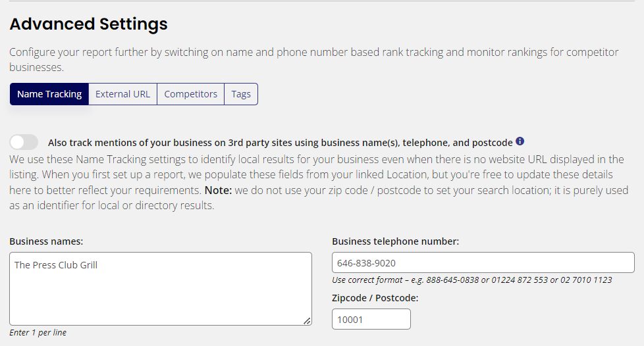Click the bold 'Note:' word in description
This screenshot has height=346, width=644.
pyautogui.click(x=218, y=191)
